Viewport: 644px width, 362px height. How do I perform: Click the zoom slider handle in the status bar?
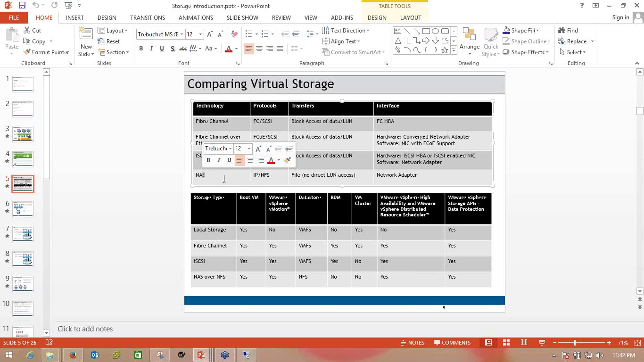575,343
